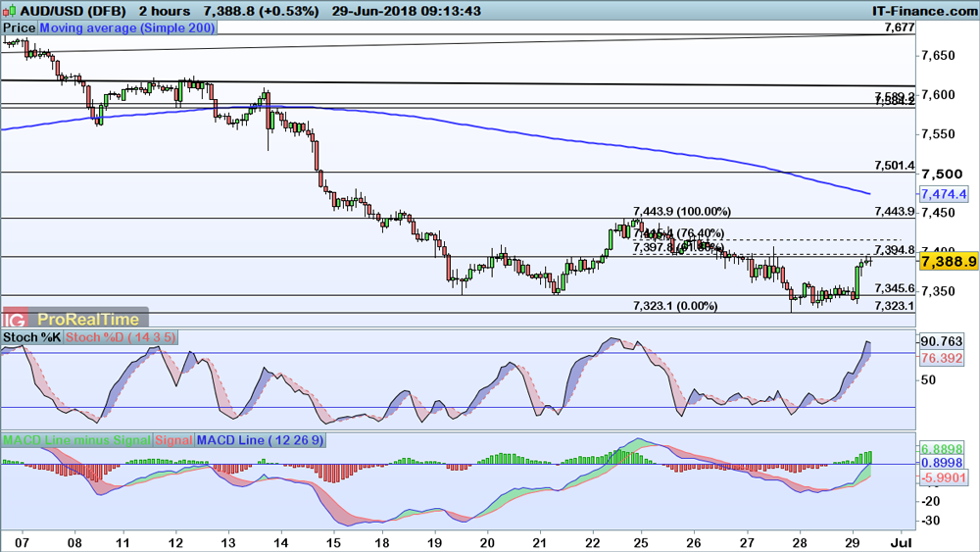Open the MACD Line (12 26 9) legend
The height and width of the screenshot is (552, 980).
(x=260, y=440)
